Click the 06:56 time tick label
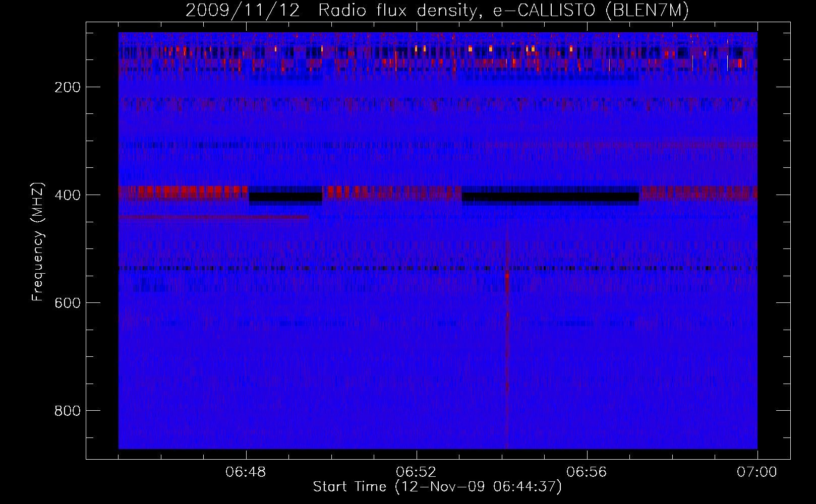 tap(587, 472)
